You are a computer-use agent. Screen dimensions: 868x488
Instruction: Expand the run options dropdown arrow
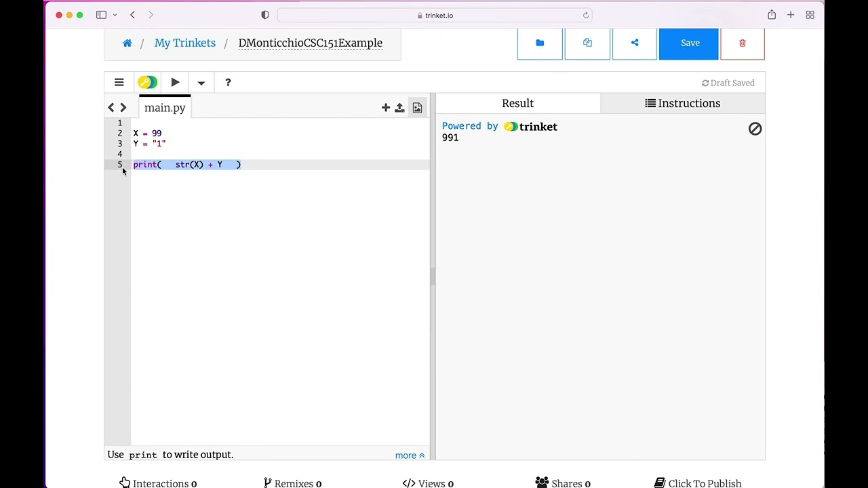tap(201, 83)
